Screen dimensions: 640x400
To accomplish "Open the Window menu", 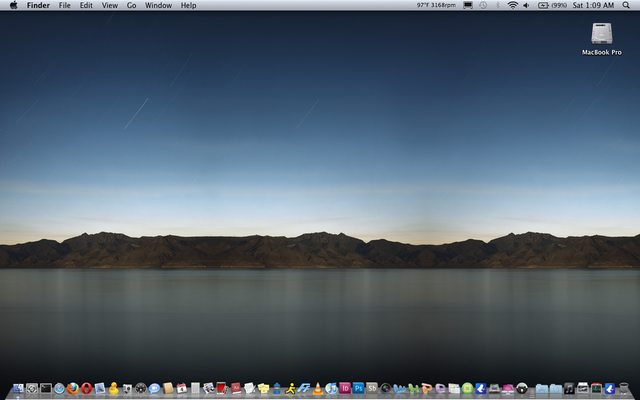I will click(158, 5).
